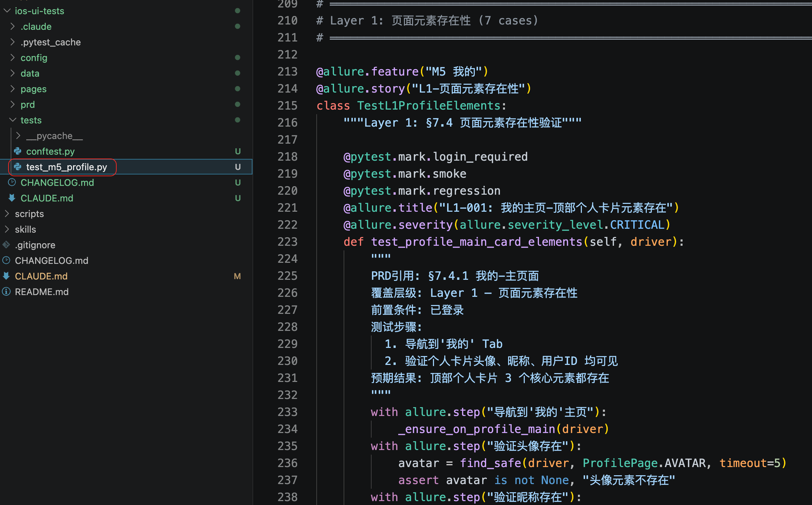
Task: Click Python icon beside test_m5_profile.py
Action: tap(18, 167)
